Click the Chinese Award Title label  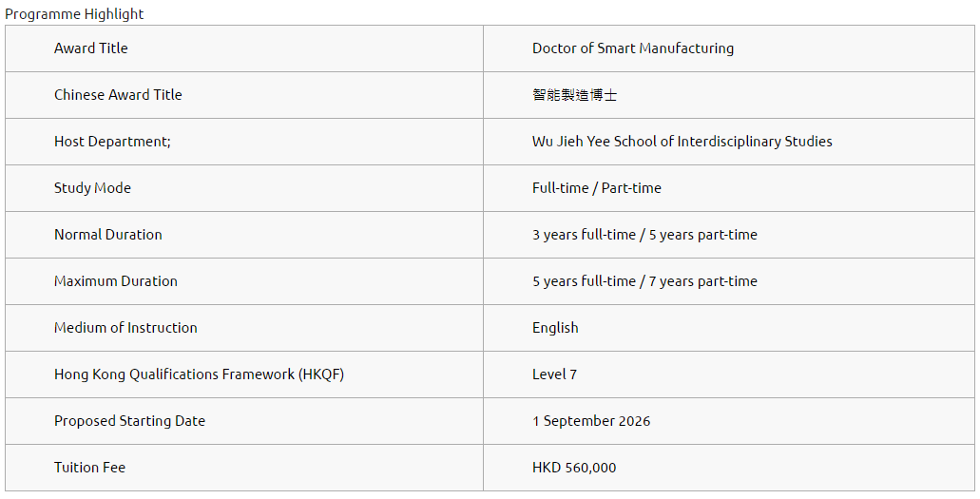(x=118, y=95)
